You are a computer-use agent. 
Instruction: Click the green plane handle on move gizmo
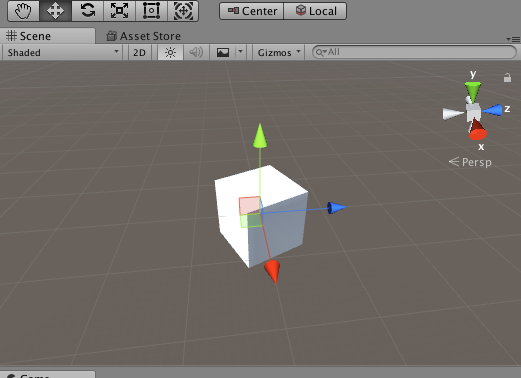pyautogui.click(x=251, y=221)
